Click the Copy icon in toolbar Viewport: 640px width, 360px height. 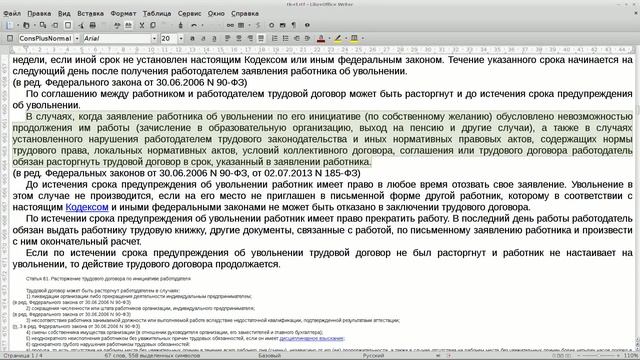click(153, 25)
